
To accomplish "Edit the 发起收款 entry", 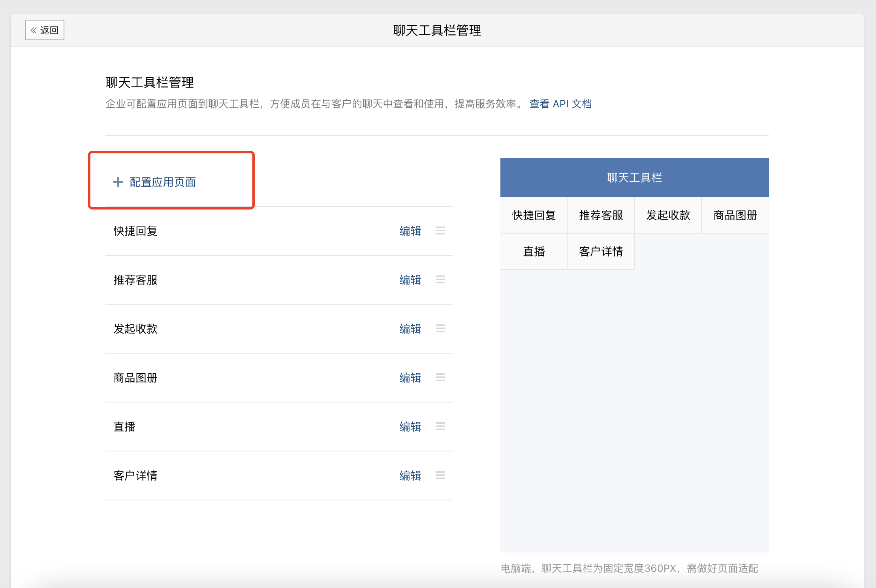I will click(410, 329).
